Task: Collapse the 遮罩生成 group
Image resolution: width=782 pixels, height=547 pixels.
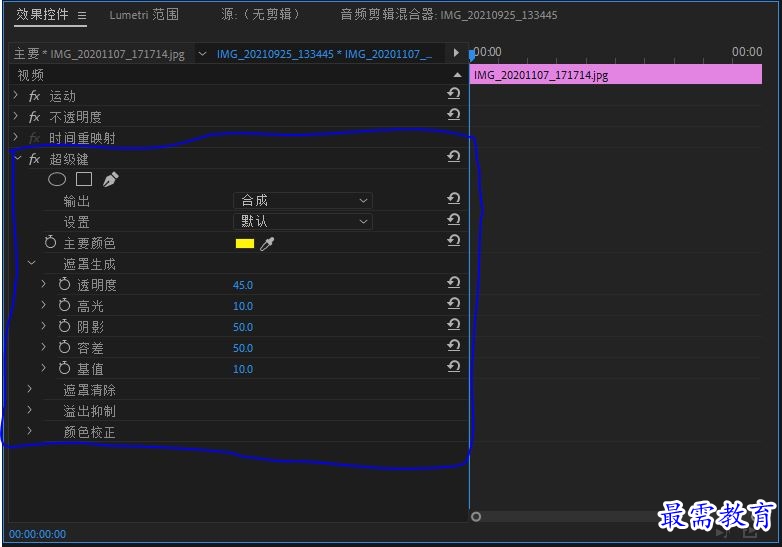Action: pyautogui.click(x=31, y=263)
